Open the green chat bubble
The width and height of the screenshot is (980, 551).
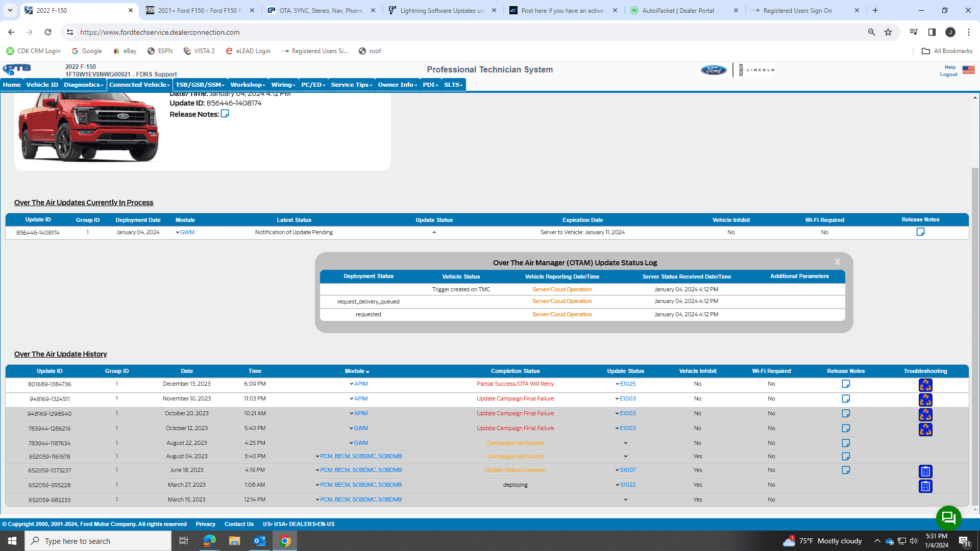tap(948, 518)
